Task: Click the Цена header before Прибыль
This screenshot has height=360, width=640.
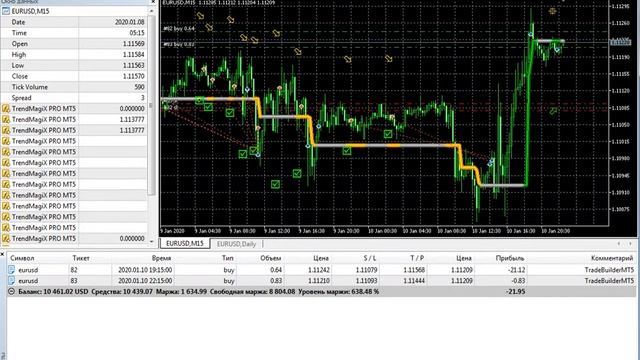Action: point(464,258)
